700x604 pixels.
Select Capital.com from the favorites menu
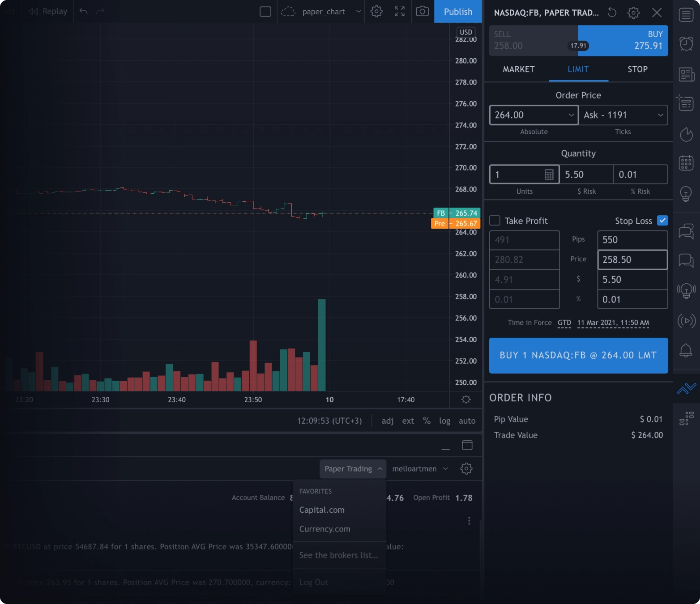pos(321,510)
